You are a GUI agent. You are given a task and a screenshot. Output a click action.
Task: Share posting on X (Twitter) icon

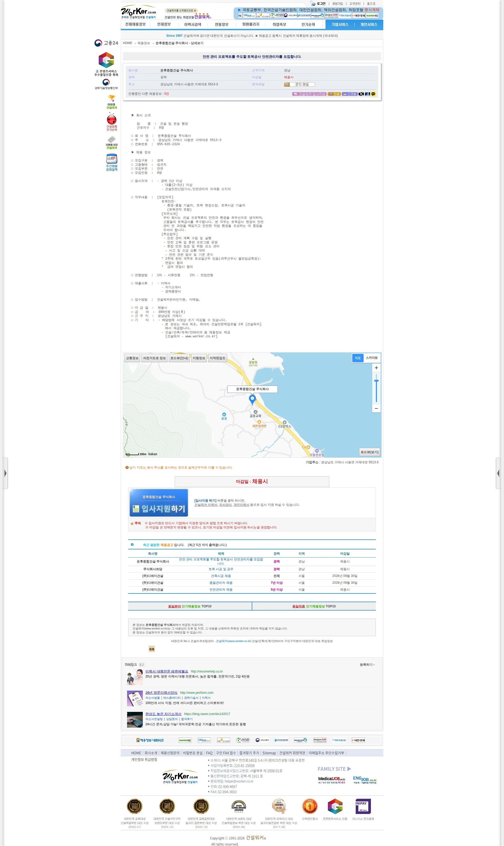361,94
